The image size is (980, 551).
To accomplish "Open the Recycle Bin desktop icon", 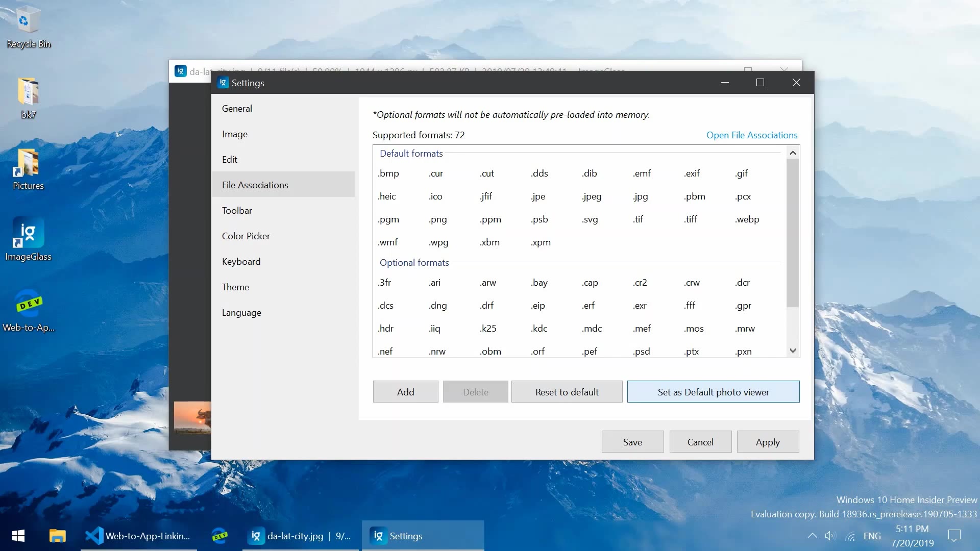I will pos(28,28).
